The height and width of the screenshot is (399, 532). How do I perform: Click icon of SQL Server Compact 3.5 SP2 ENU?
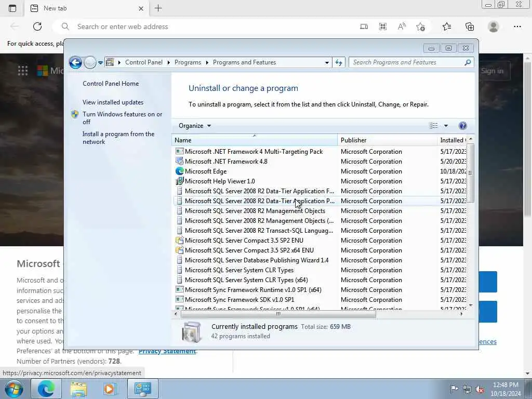point(179,240)
